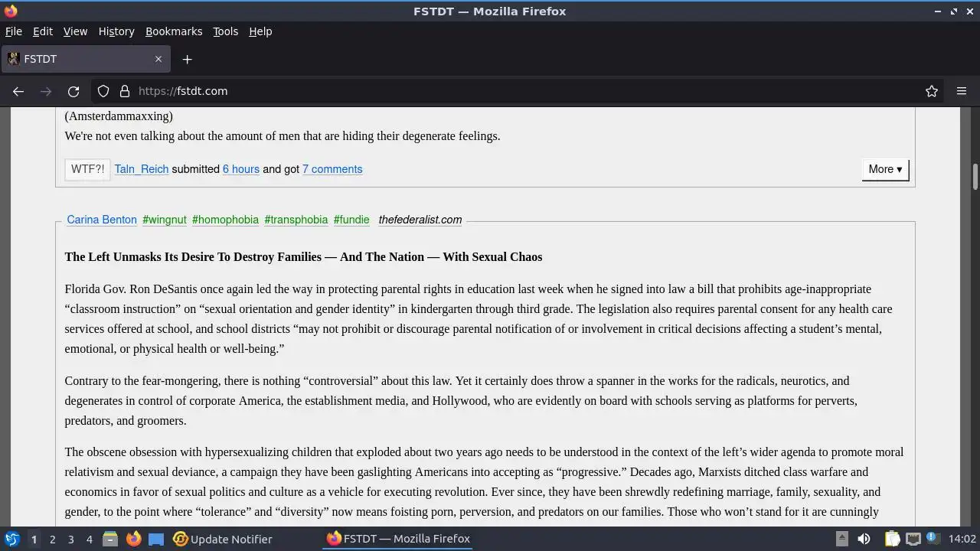
Task: Open a new tab with plus icon
Action: point(187,59)
